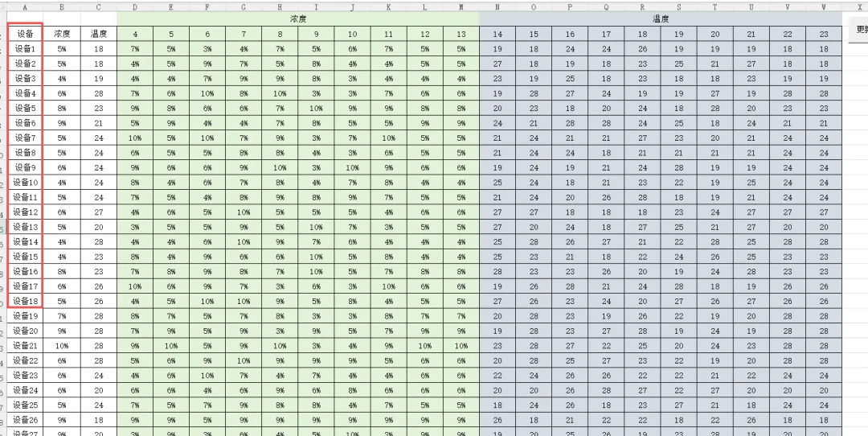The height and width of the screenshot is (436, 868).
Task: Click the 设备5 cell
Action: (25, 108)
